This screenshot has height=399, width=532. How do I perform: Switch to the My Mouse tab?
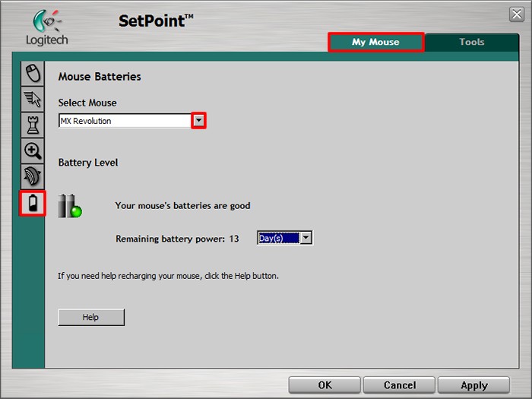tap(375, 42)
